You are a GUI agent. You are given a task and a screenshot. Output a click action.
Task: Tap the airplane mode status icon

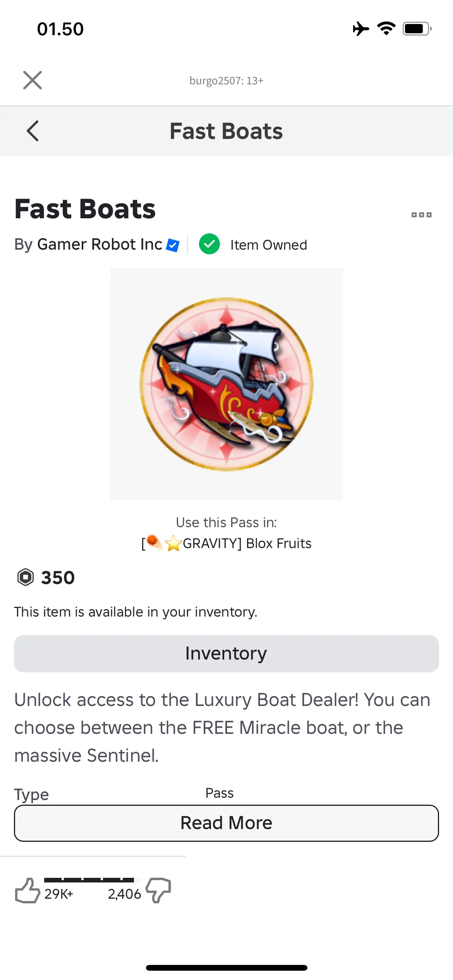(360, 29)
